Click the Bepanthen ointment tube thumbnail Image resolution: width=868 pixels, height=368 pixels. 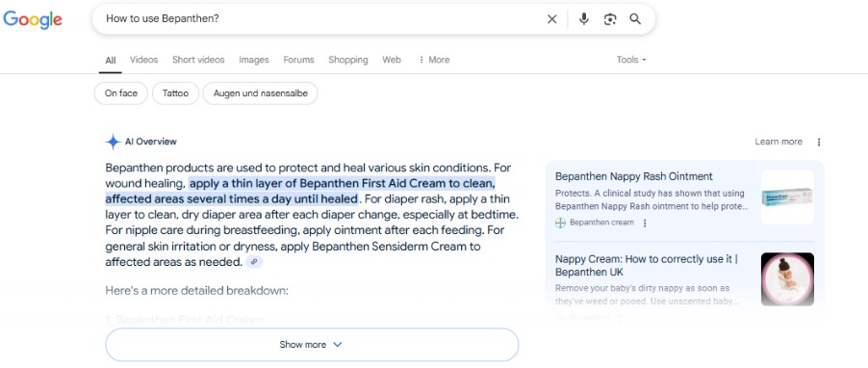(787, 197)
